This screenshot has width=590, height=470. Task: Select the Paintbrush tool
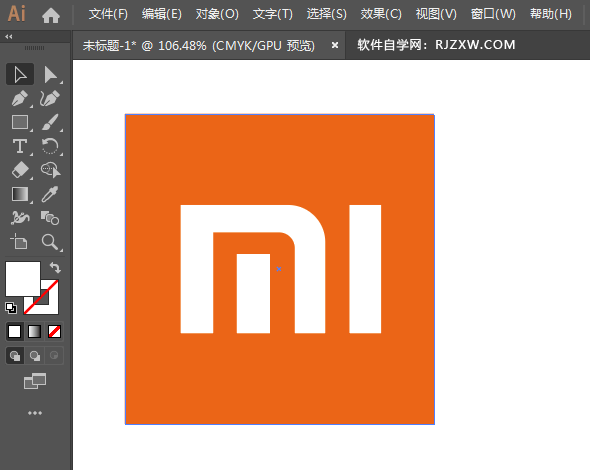pyautogui.click(x=50, y=122)
